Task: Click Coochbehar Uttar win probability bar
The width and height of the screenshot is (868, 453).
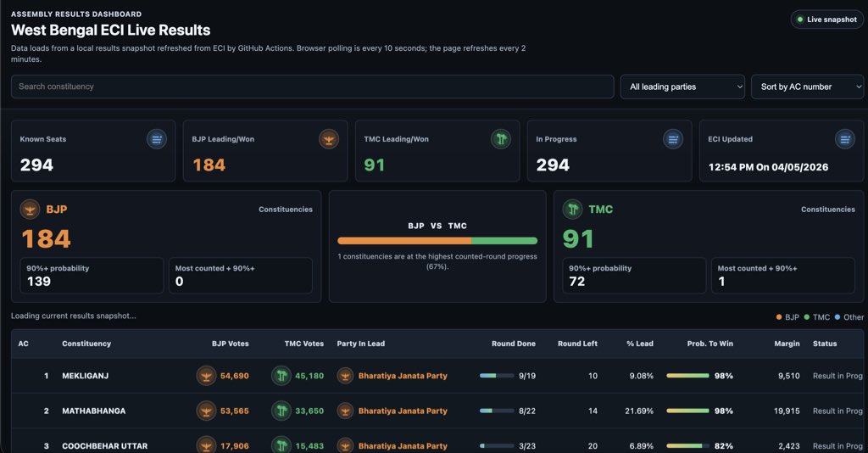Action: (687, 446)
